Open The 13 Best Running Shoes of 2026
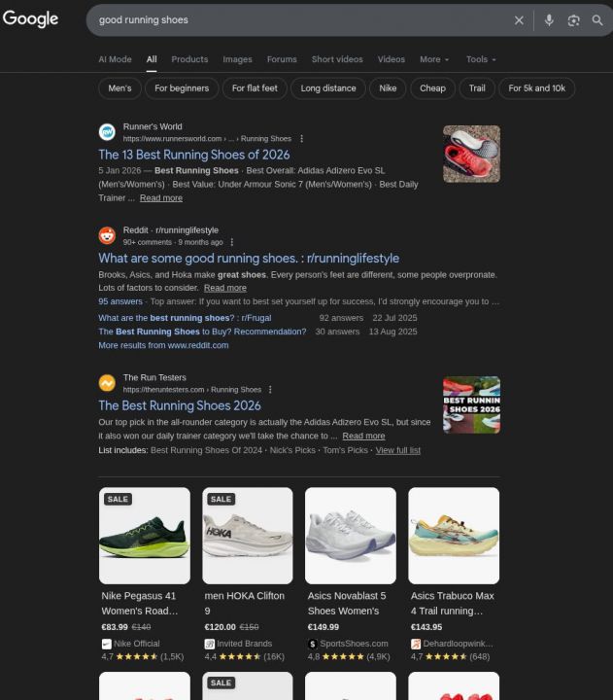The width and height of the screenshot is (613, 700). click(x=194, y=155)
